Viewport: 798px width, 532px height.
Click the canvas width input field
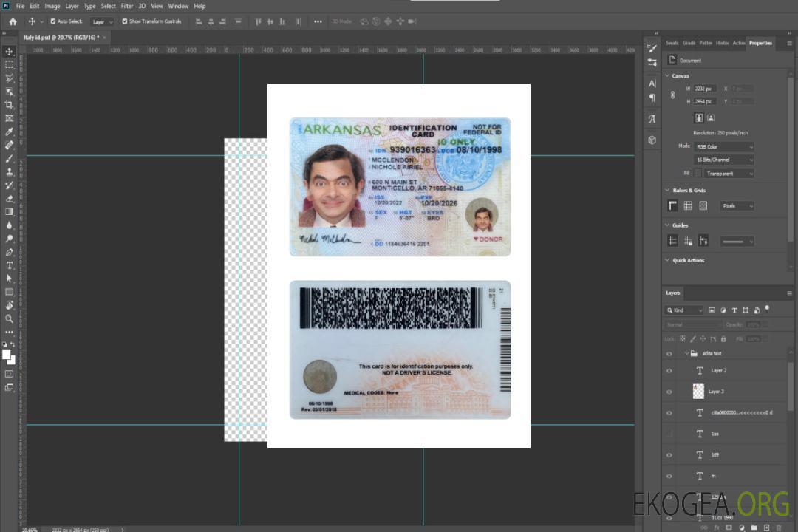pos(705,89)
